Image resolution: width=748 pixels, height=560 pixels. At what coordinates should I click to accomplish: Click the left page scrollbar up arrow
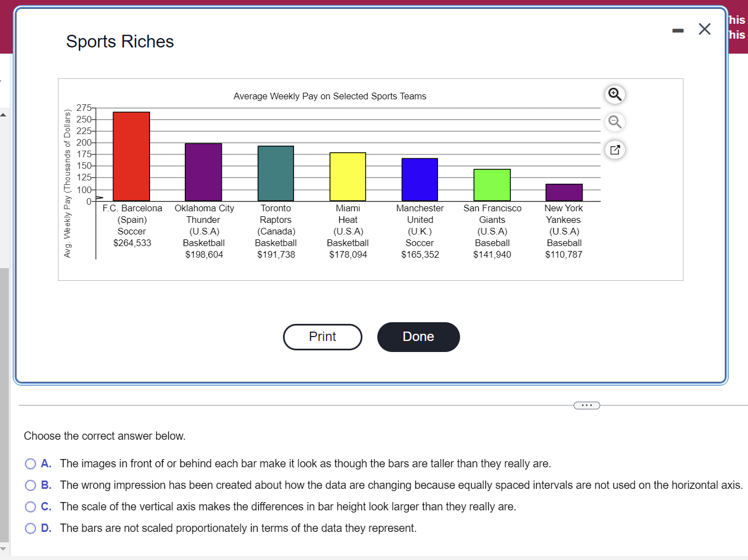tap(3, 115)
